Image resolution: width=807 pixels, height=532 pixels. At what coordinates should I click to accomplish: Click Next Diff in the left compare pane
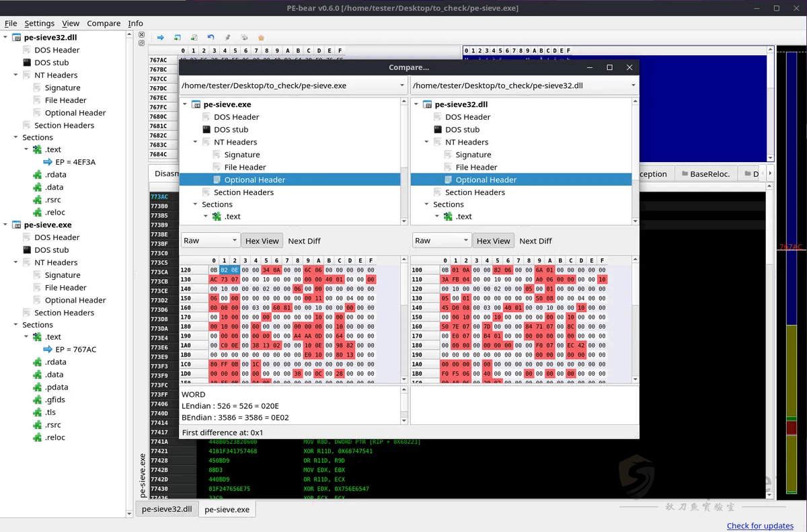pyautogui.click(x=304, y=241)
